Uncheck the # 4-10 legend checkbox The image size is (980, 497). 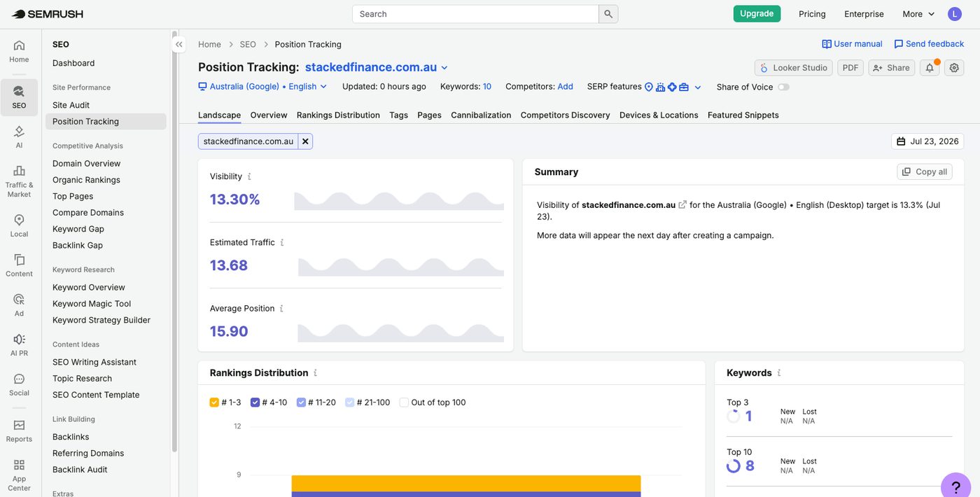(x=255, y=402)
